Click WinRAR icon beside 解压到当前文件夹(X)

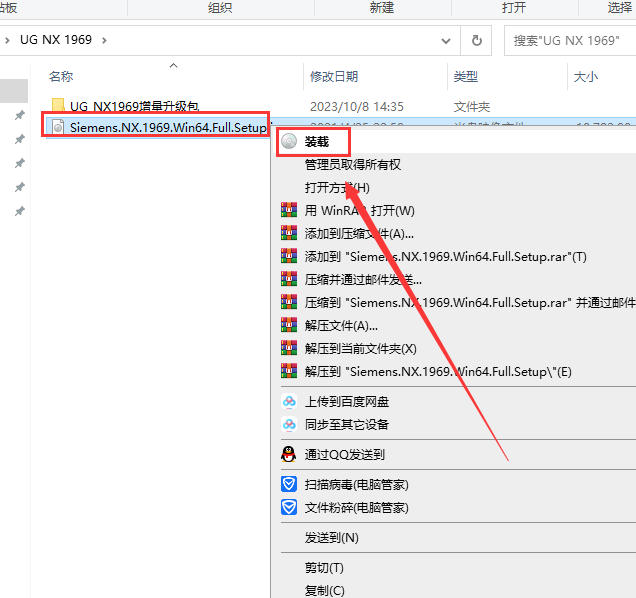289,348
